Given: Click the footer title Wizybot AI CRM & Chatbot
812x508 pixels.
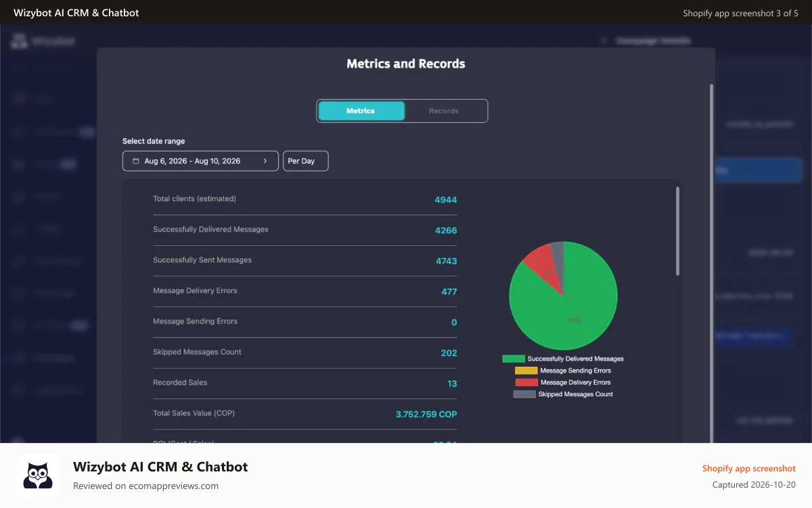Looking at the screenshot, I should click(160, 467).
